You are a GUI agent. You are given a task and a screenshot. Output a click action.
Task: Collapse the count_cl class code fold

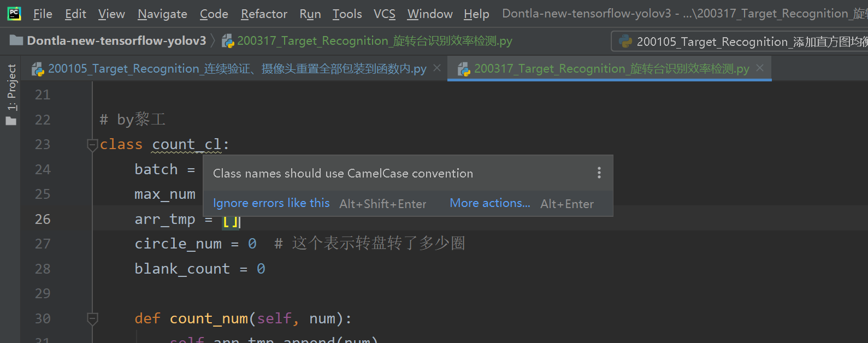pyautogui.click(x=92, y=145)
